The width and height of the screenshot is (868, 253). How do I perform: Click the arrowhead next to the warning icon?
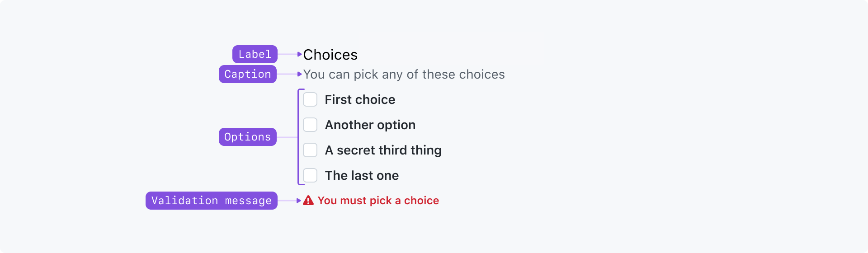coord(298,201)
